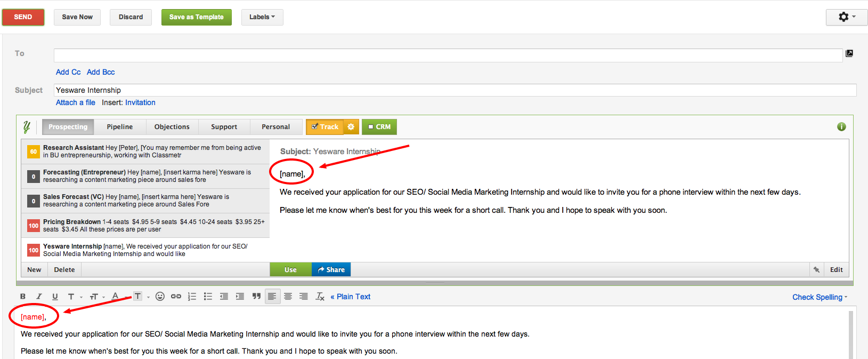Open the font family picker
The height and width of the screenshot is (359, 868).
(x=74, y=297)
